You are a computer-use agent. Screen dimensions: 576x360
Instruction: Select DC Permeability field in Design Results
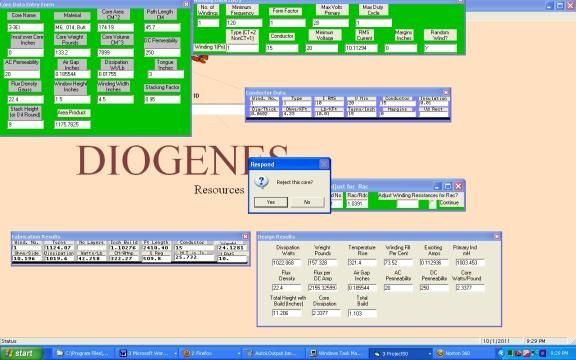pos(434,288)
